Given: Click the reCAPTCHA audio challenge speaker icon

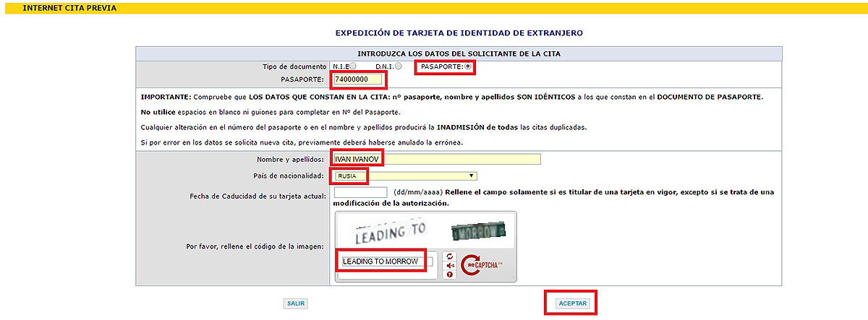Looking at the screenshot, I should (450, 265).
